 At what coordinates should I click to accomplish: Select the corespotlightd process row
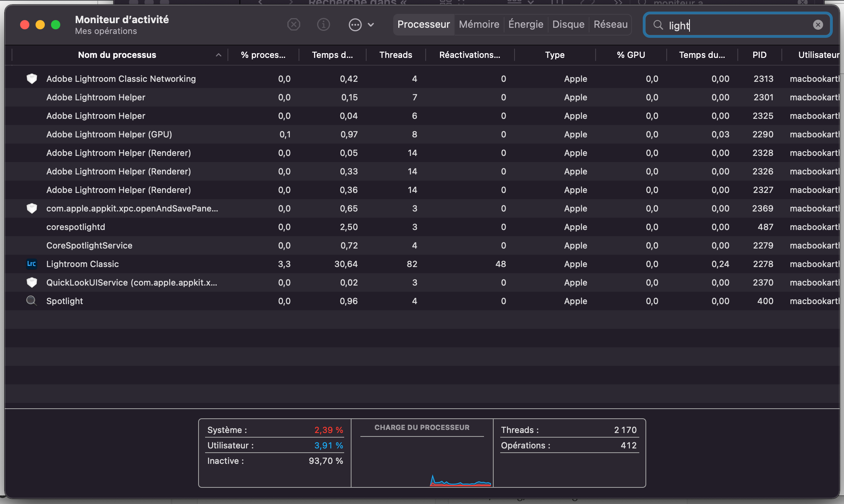pyautogui.click(x=76, y=227)
